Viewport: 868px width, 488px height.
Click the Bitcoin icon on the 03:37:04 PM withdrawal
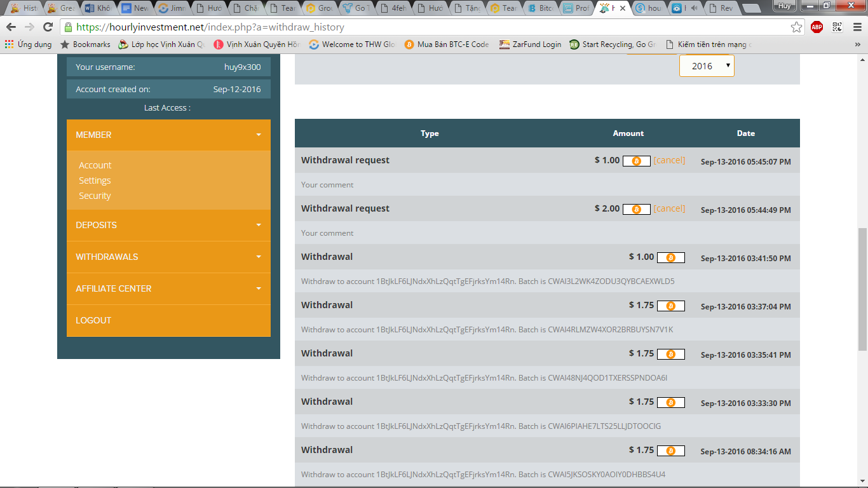[671, 306]
